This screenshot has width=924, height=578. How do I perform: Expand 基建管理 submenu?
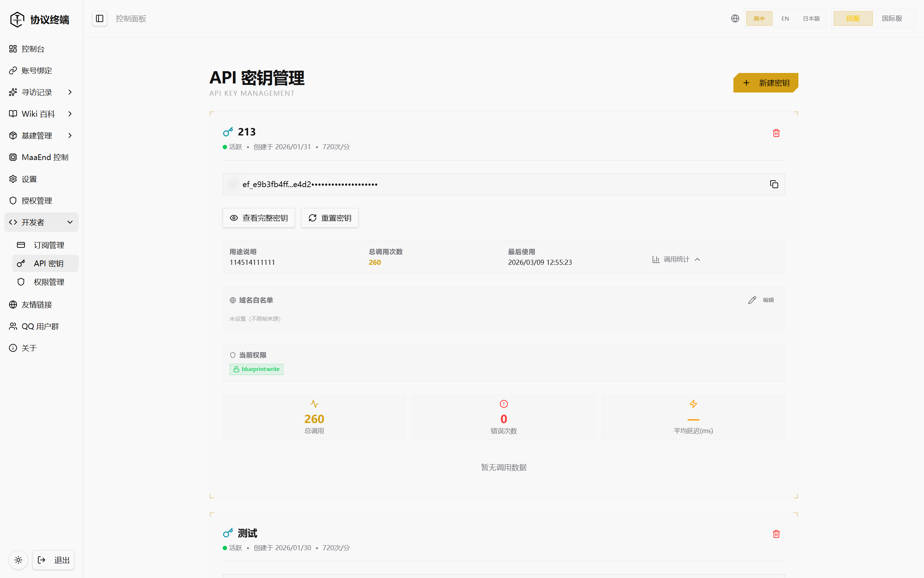click(x=41, y=135)
